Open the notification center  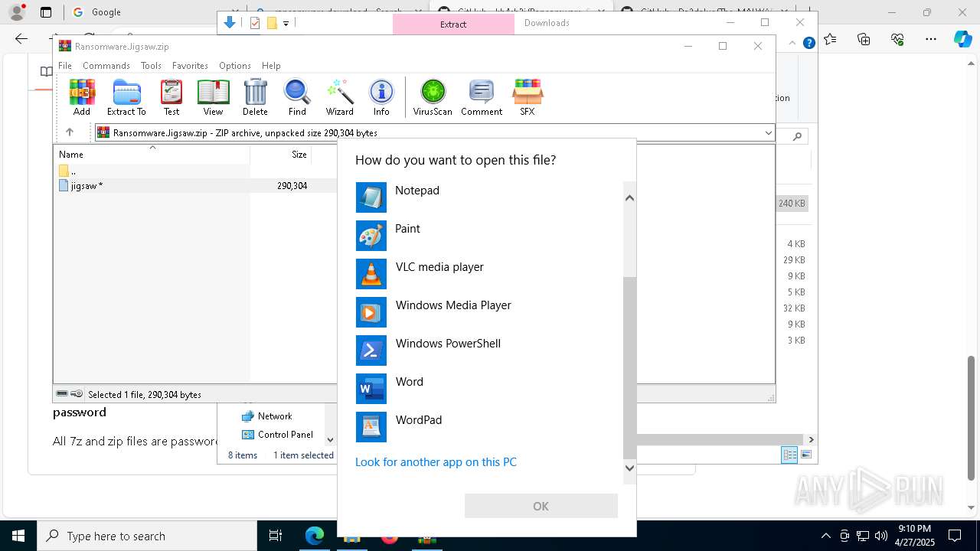pyautogui.click(x=955, y=536)
